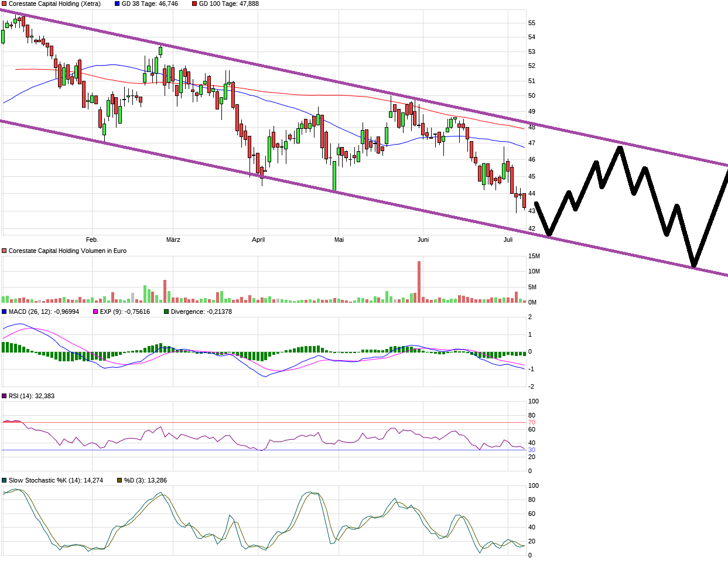
Task: Click the Slow Stochastic %K (14): 14,274 label
Action: tap(56, 480)
